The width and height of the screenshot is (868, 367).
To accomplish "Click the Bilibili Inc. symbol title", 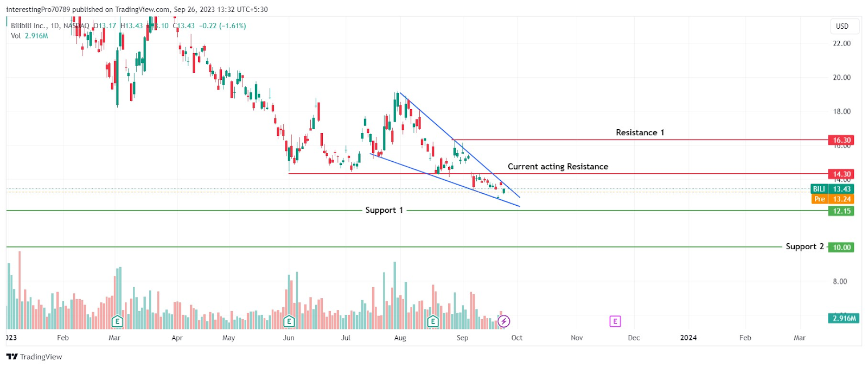I will pyautogui.click(x=29, y=26).
